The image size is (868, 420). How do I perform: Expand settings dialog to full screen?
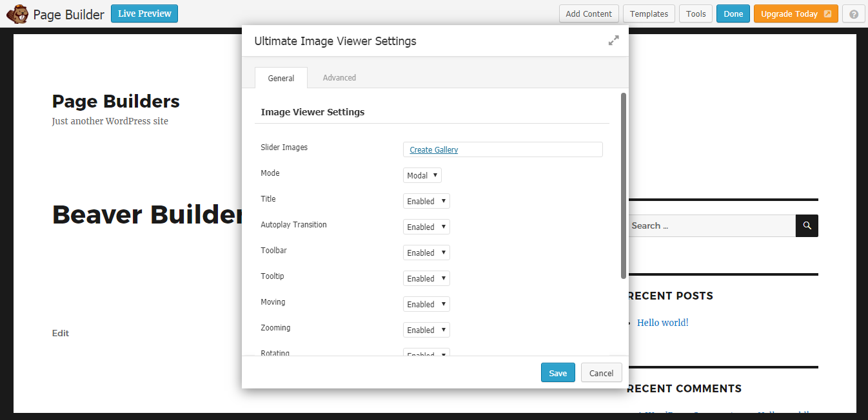point(613,41)
